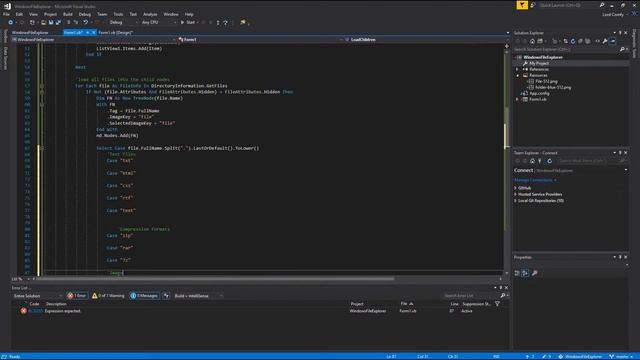The width and height of the screenshot is (640, 360).
Task: Click the Error List column filter icon
Action: pyautogui.click(x=497, y=304)
